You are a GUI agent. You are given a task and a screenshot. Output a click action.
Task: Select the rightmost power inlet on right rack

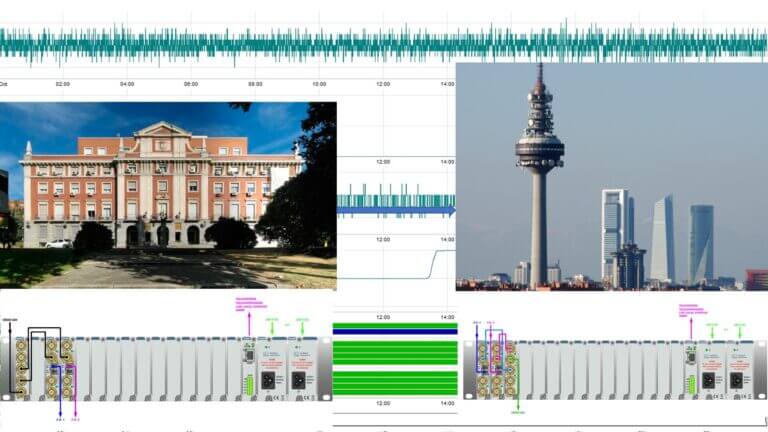pos(739,380)
